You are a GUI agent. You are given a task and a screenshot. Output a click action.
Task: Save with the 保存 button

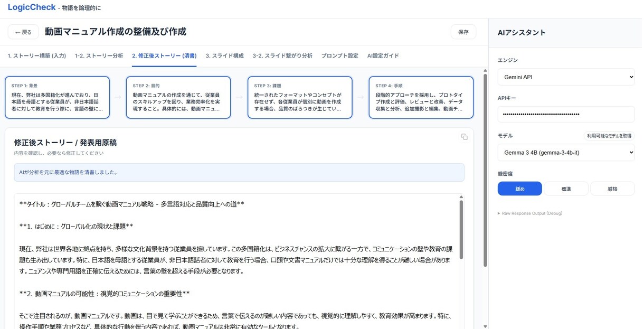[x=463, y=32]
